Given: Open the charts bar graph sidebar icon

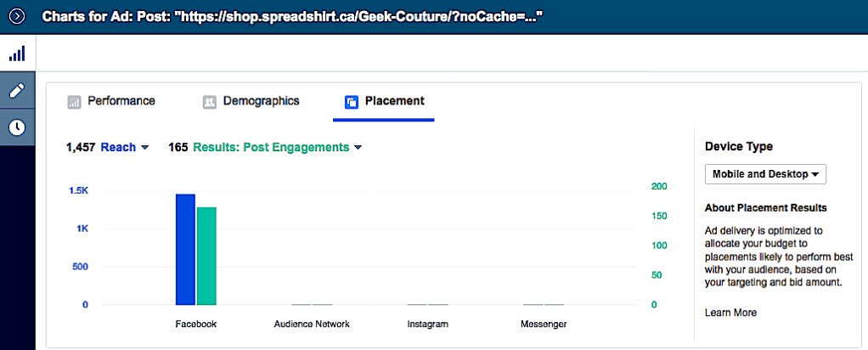Looking at the screenshot, I should pos(17,54).
